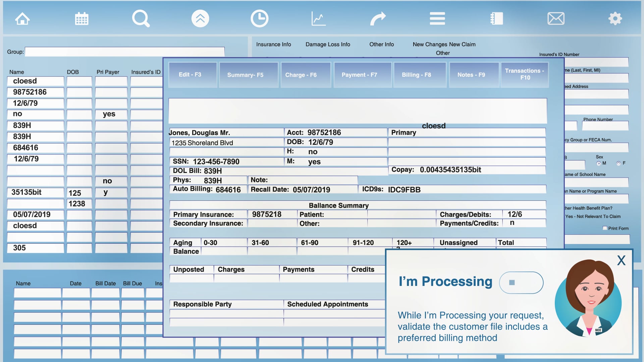This screenshot has width=644, height=362.
Task: Open the mail envelope icon
Action: point(556,19)
